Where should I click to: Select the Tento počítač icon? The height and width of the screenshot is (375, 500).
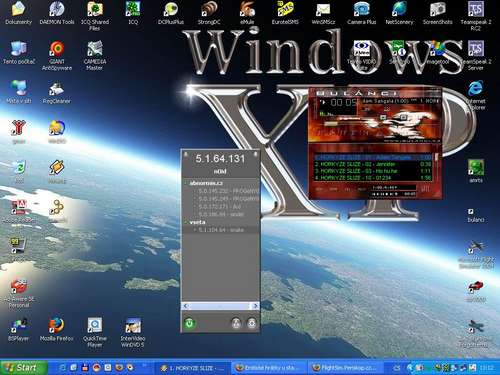pos(19,53)
